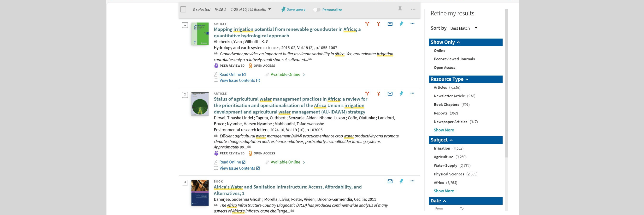
Task: Email the Africa's Water book result
Action: coord(390,181)
